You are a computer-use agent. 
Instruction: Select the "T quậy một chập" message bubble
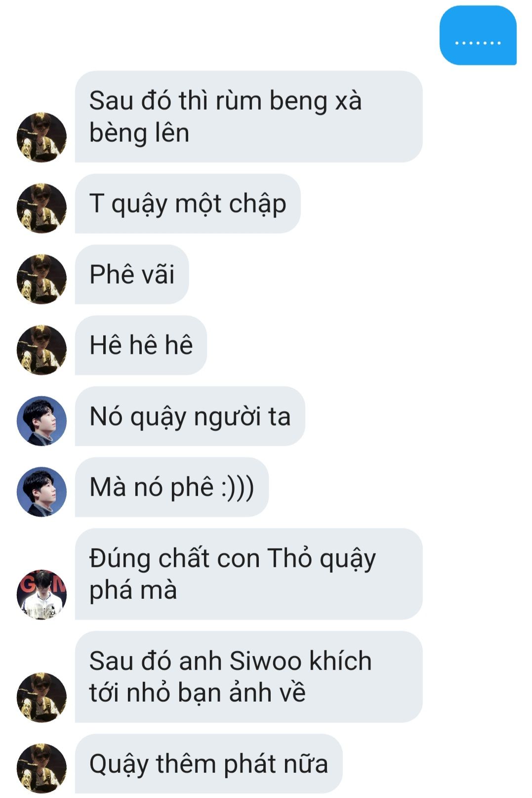pyautogui.click(x=188, y=204)
